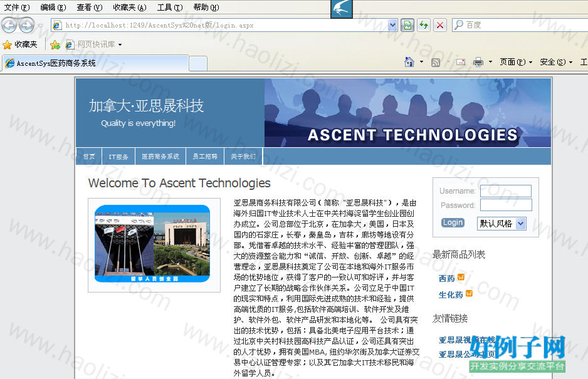Click the browser Forward arrow button
588x379 pixels.
point(26,25)
